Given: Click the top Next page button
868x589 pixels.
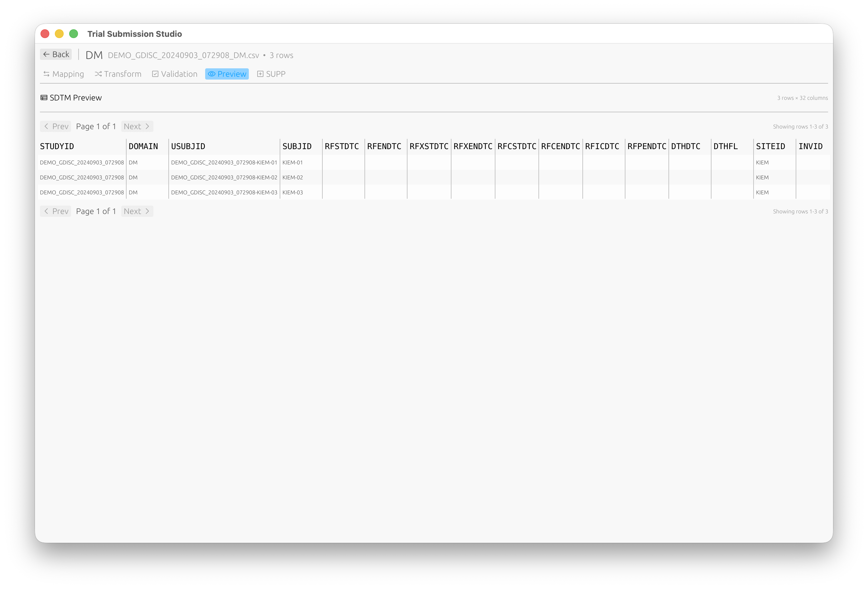Looking at the screenshot, I should tap(137, 126).
